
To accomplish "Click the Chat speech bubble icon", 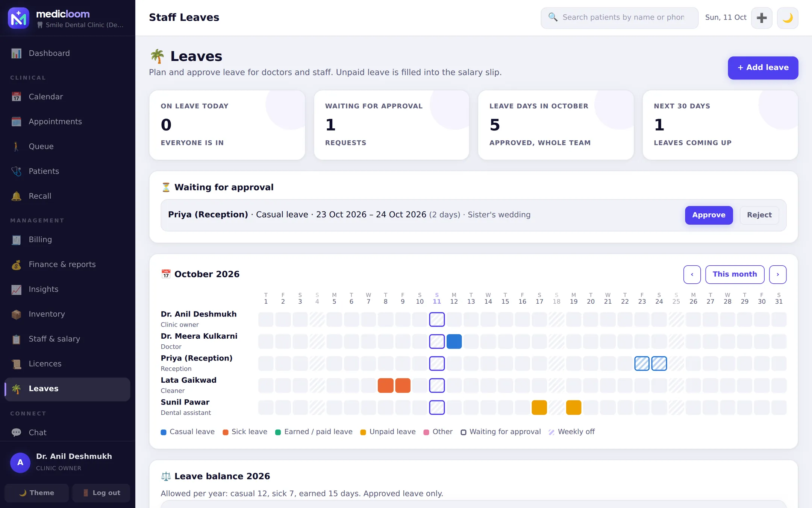I will 16,432.
